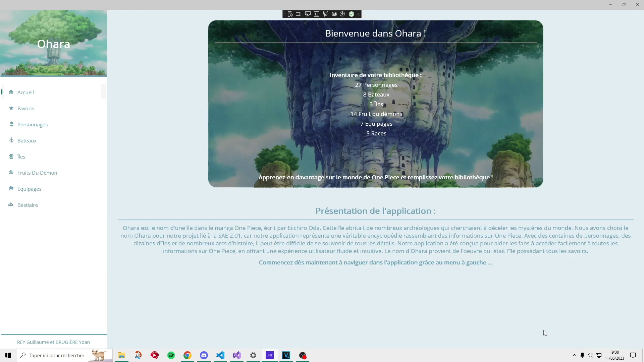Open the Fruits Du Démon page
Image resolution: width=644 pixels, height=362 pixels.
[54, 173]
